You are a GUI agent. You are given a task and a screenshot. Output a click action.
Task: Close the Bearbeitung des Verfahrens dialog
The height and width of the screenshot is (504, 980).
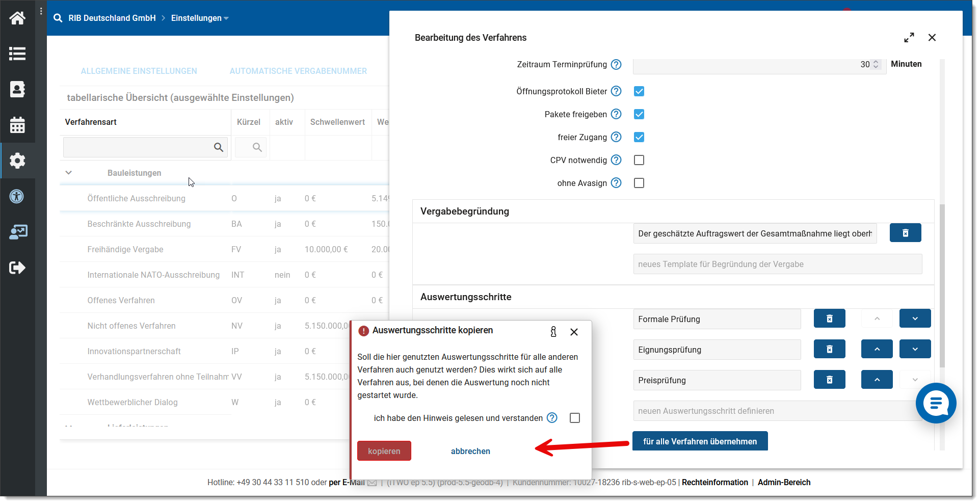point(932,38)
